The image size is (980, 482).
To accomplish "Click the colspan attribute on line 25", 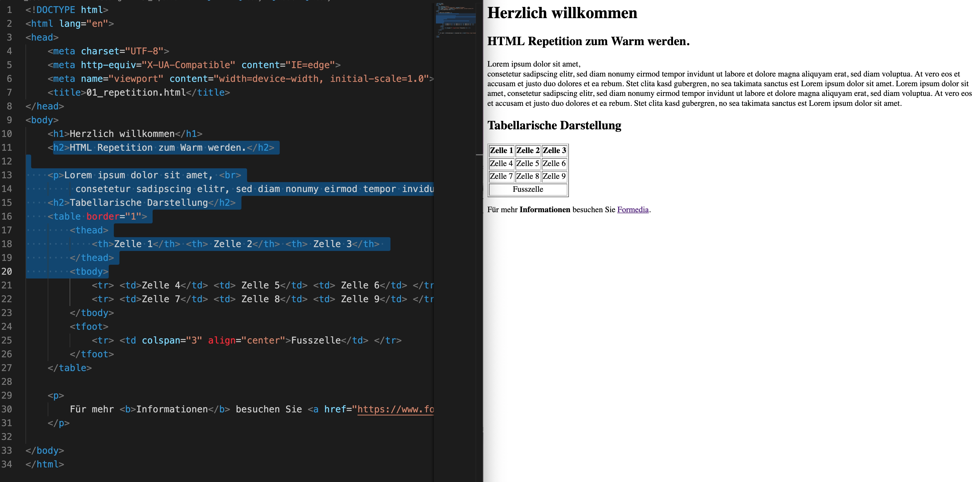I will coord(161,340).
